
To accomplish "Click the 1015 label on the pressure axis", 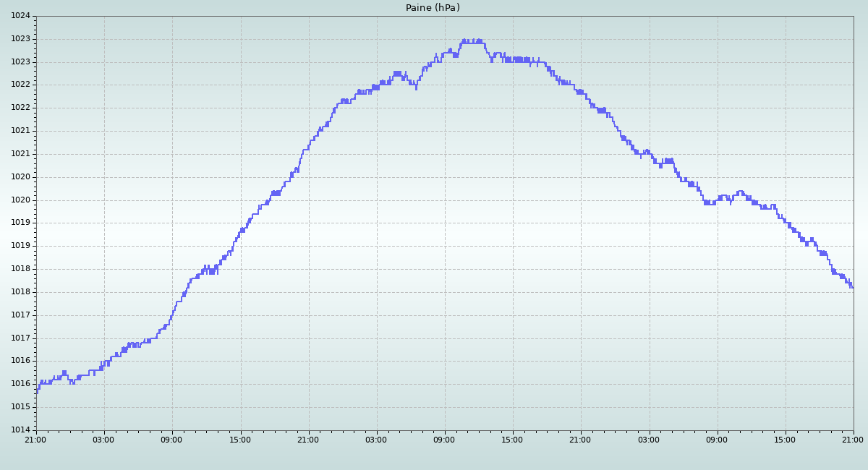I will click(x=21, y=407).
